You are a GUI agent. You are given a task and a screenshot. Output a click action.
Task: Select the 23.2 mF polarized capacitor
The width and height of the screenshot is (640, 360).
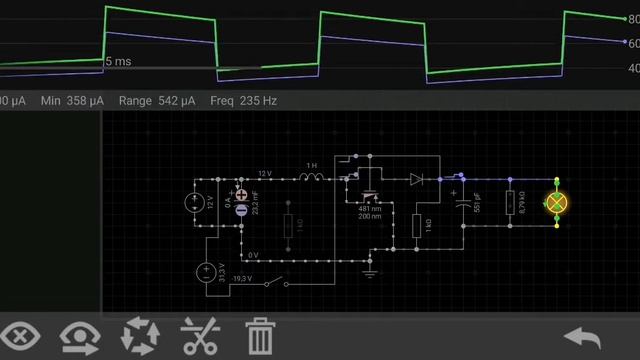click(x=241, y=202)
